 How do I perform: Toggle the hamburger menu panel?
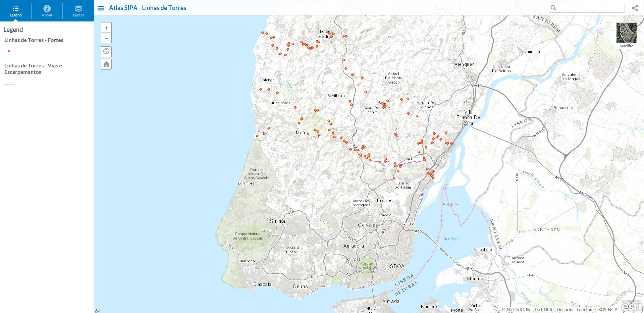pos(101,8)
